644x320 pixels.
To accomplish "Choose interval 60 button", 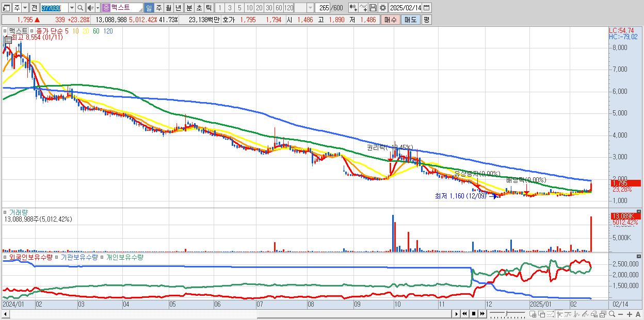I will click(x=279, y=8).
